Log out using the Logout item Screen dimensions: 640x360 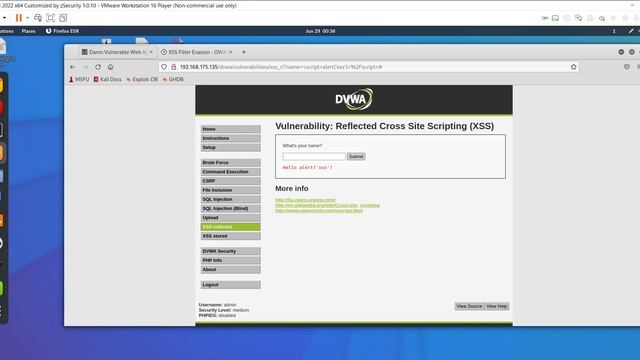(231, 284)
